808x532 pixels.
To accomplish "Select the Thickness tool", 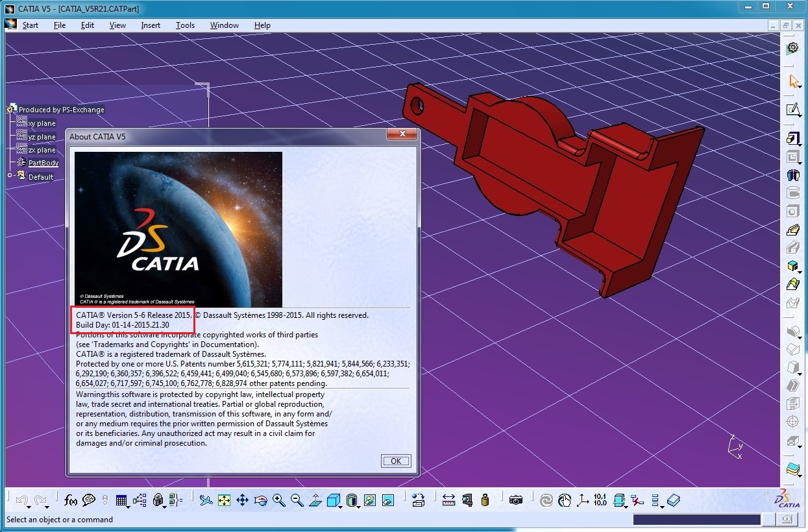I will pos(792,404).
